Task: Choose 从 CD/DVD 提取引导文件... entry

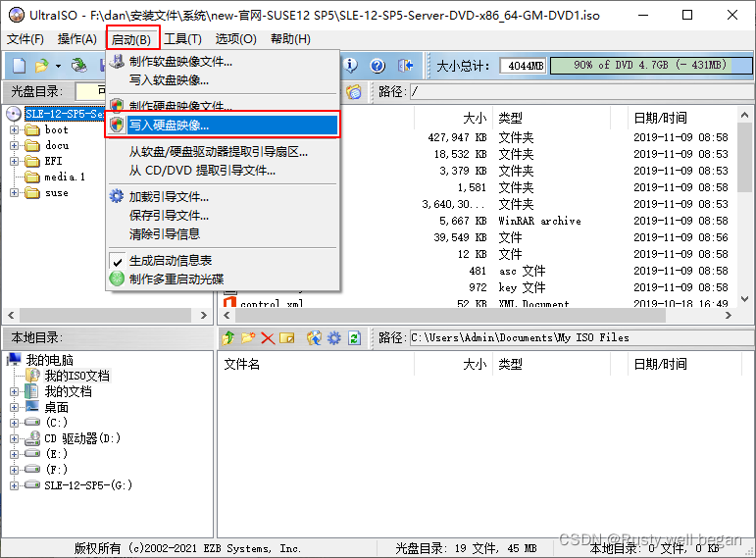Action: [x=223, y=171]
